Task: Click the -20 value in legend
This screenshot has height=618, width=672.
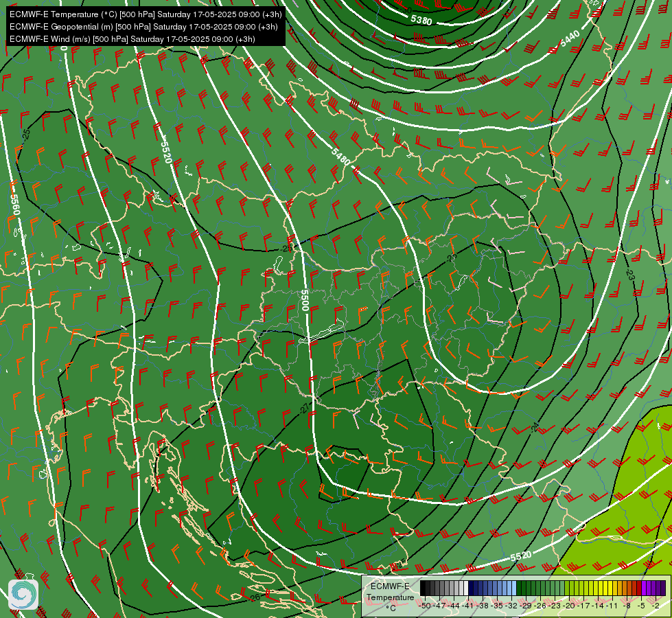Action: (569, 606)
